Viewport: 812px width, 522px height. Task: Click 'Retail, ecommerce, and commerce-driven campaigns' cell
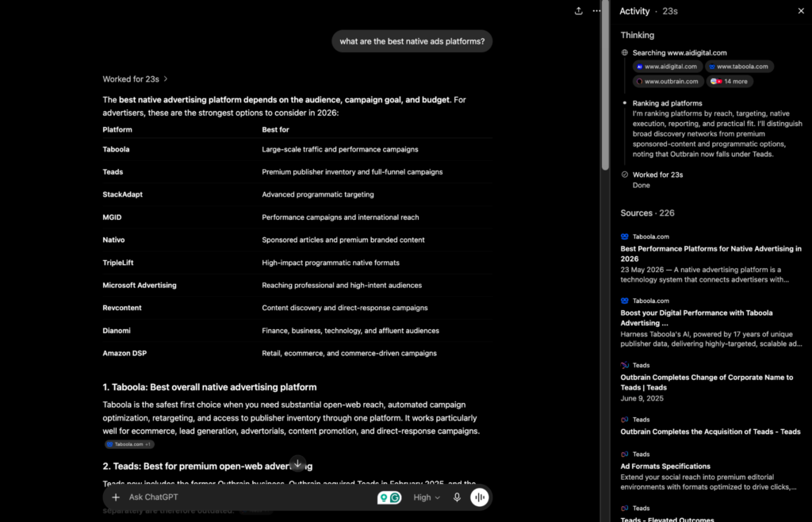click(349, 353)
